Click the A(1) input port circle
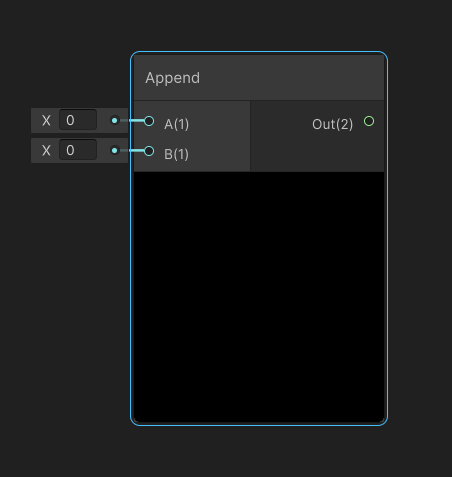This screenshot has width=452, height=477. coord(149,121)
